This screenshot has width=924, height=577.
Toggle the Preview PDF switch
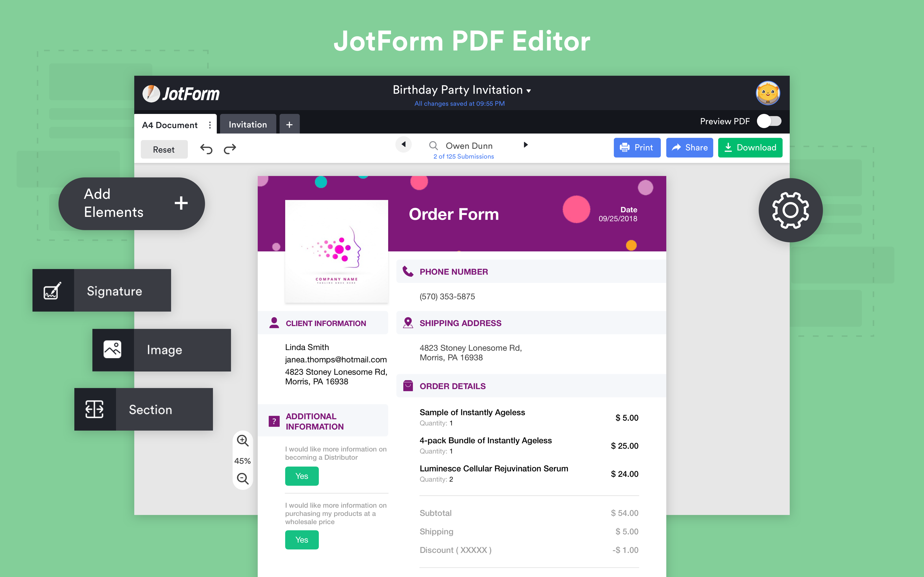click(x=769, y=121)
